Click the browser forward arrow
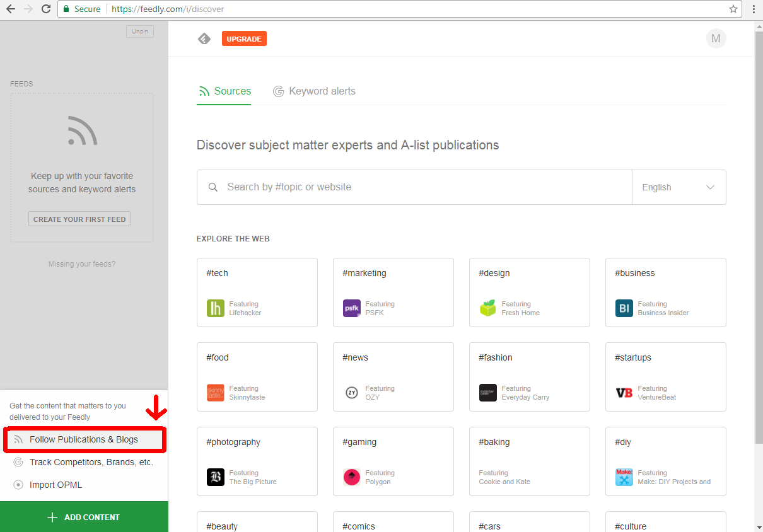763x532 pixels. pyautogui.click(x=28, y=9)
